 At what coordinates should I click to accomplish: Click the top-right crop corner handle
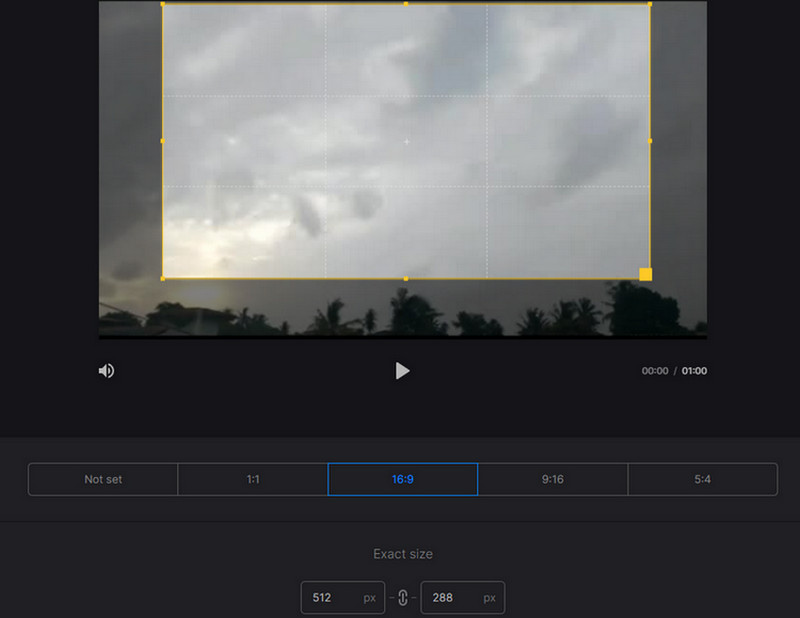click(x=649, y=4)
